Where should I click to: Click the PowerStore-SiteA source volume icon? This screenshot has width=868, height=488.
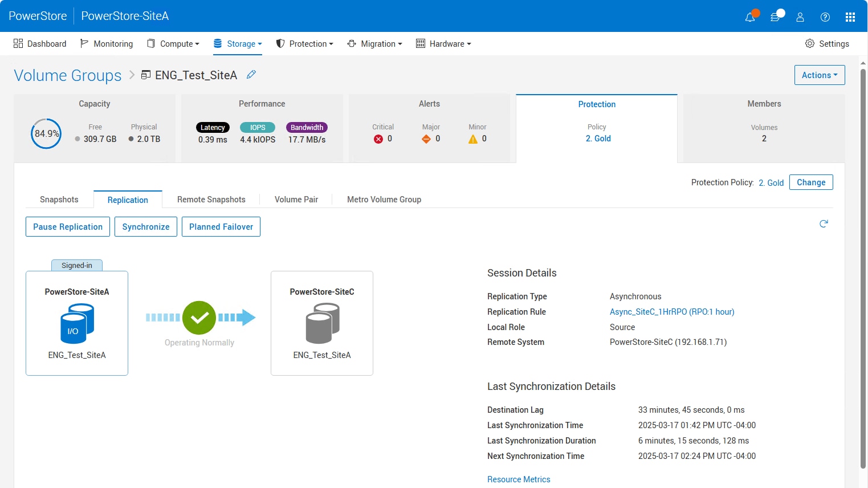pyautogui.click(x=77, y=323)
